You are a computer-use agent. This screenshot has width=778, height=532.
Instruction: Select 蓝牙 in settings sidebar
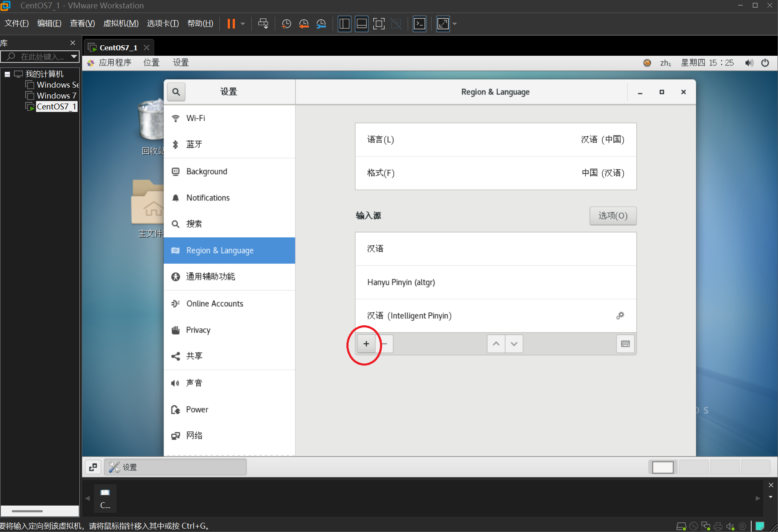[229, 144]
